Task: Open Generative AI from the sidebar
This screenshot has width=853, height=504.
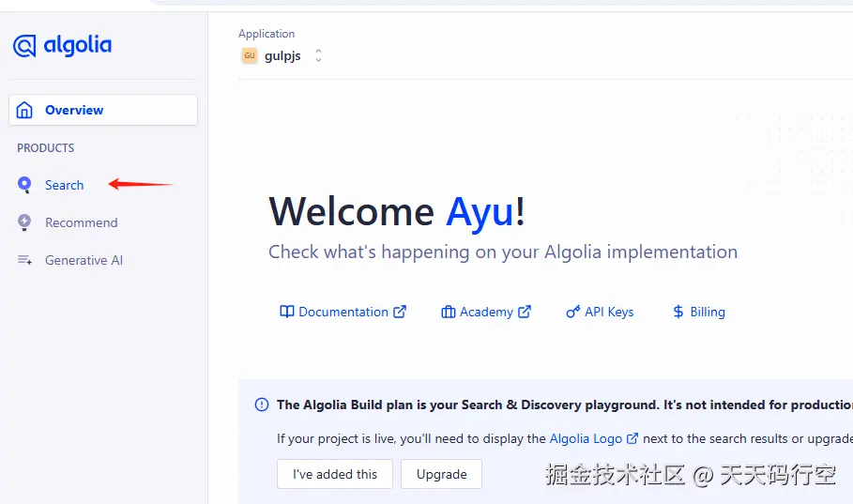Action: tap(84, 260)
